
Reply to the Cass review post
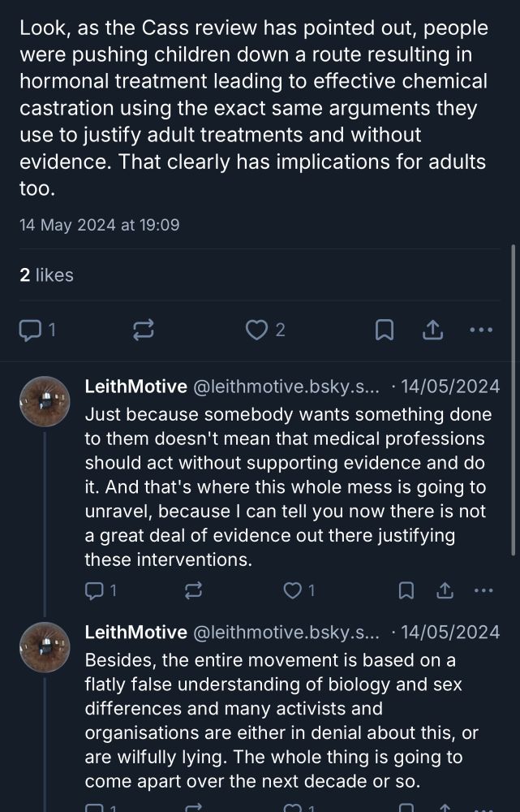pyautogui.click(x=37, y=329)
